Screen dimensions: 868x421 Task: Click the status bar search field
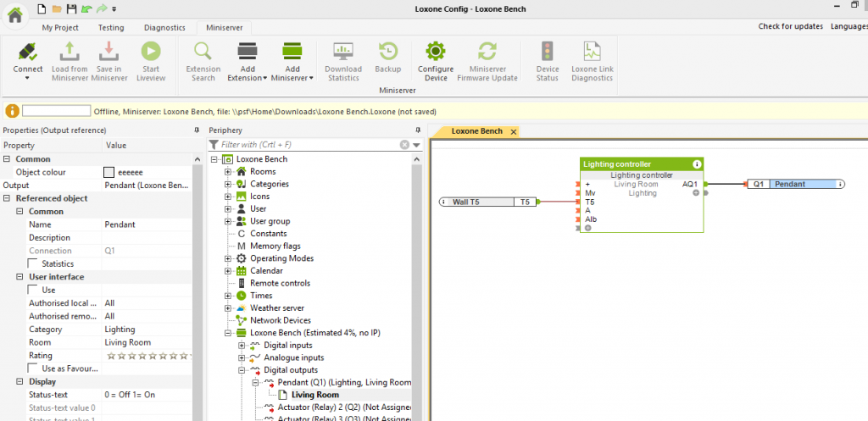click(x=56, y=111)
